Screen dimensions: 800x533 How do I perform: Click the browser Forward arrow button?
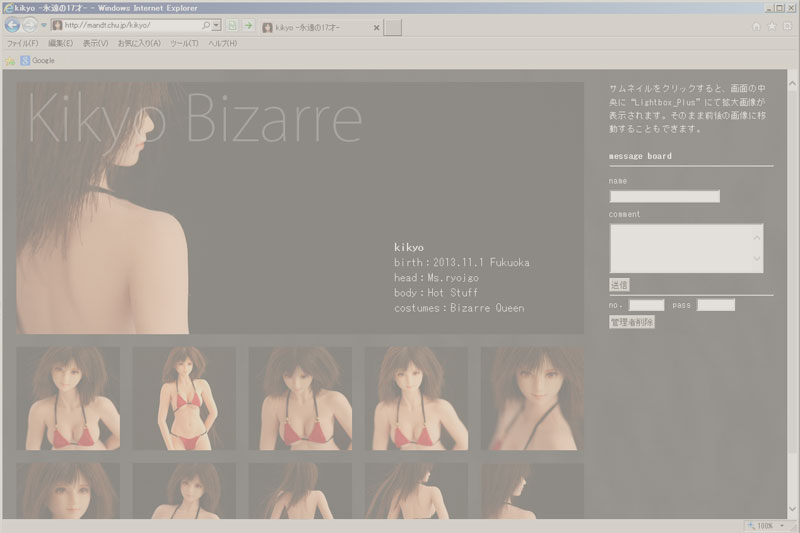click(30, 25)
